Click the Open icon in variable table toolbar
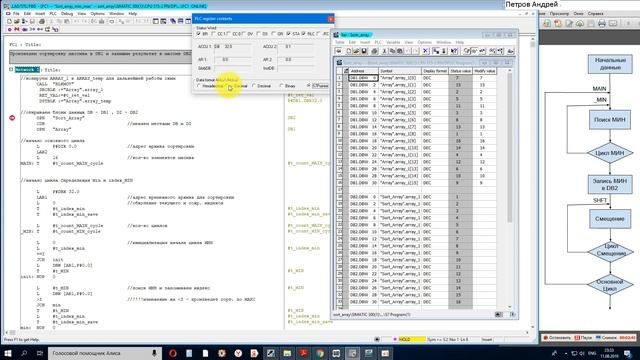This screenshot has width=640, height=360. point(356,51)
